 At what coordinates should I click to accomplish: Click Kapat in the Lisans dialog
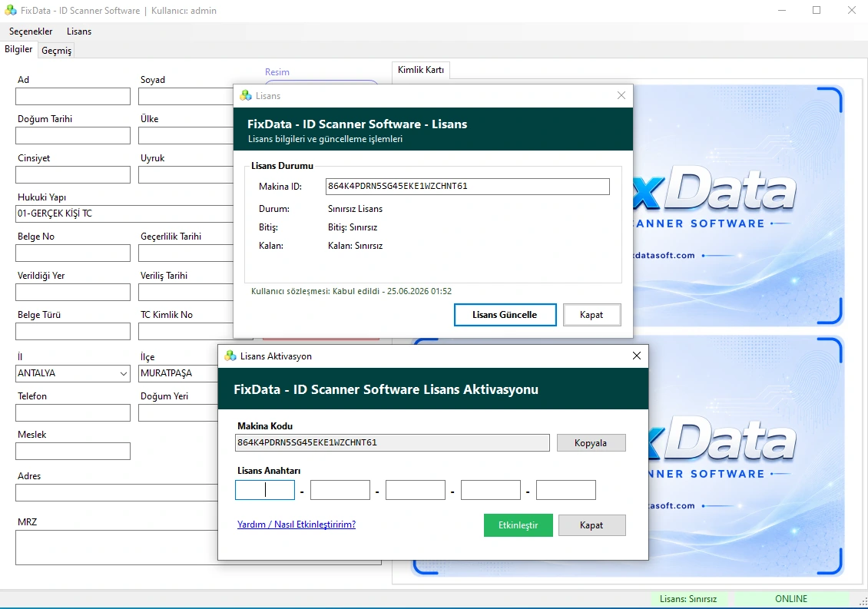click(591, 315)
